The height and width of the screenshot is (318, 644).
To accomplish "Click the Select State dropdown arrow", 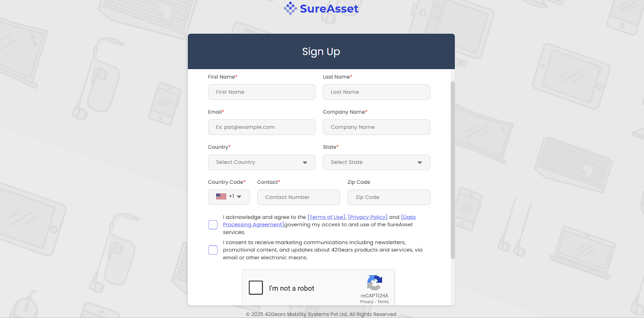I will [420, 162].
